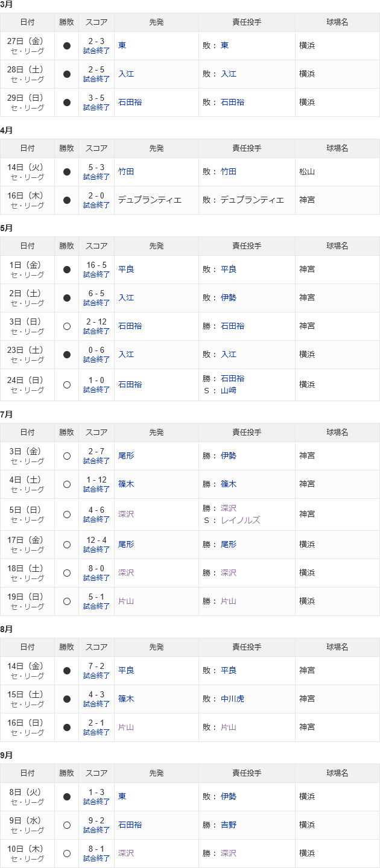This screenshot has width=380, height=868.
Task: Open the 試合終了 link for July 17 game
Action: tap(97, 550)
